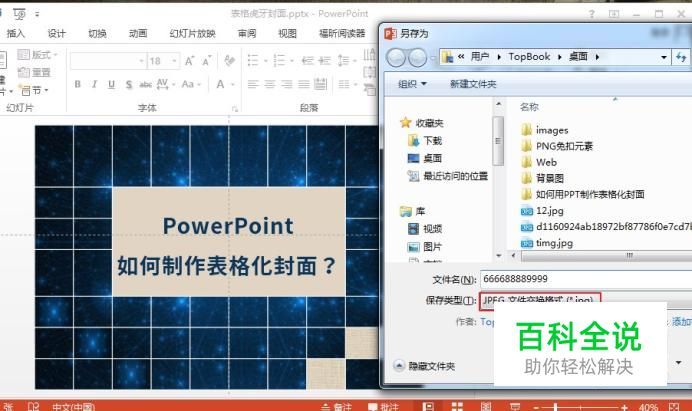Image resolution: width=692 pixels, height=411 pixels.
Task: Click the 名称 column header
Action: pyautogui.click(x=529, y=107)
